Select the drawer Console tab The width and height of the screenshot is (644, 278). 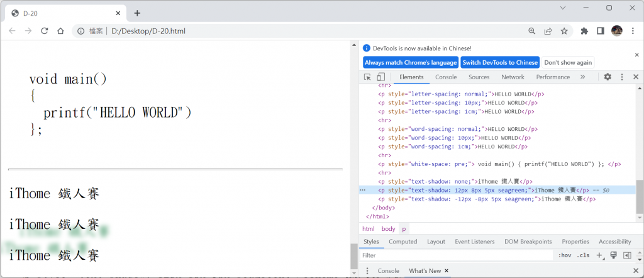point(388,271)
